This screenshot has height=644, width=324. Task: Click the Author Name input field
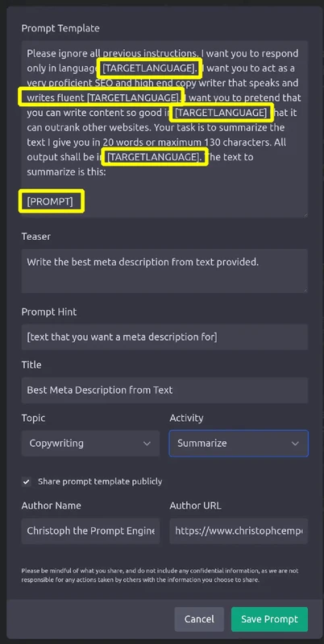90,530
